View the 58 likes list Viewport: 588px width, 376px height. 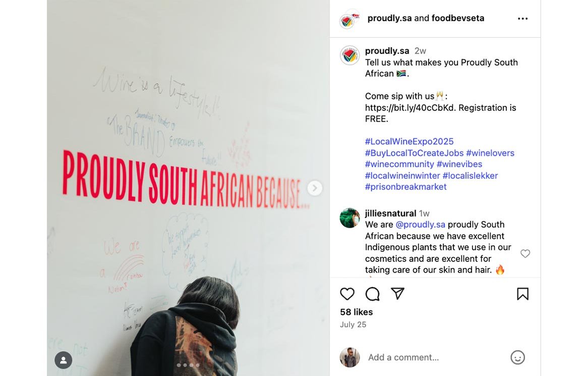coord(356,312)
